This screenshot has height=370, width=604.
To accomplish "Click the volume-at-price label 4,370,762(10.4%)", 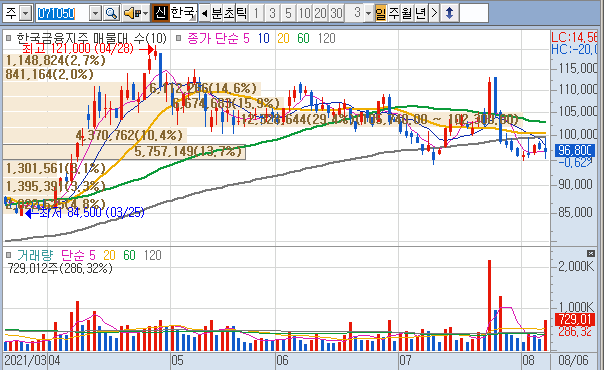I will [x=129, y=136].
